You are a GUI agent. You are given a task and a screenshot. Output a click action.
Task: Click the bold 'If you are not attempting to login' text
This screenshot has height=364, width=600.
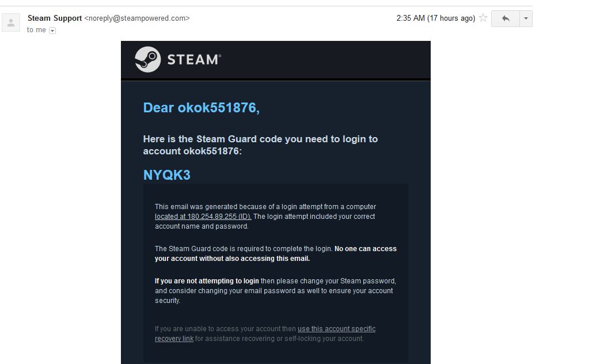coord(207,281)
